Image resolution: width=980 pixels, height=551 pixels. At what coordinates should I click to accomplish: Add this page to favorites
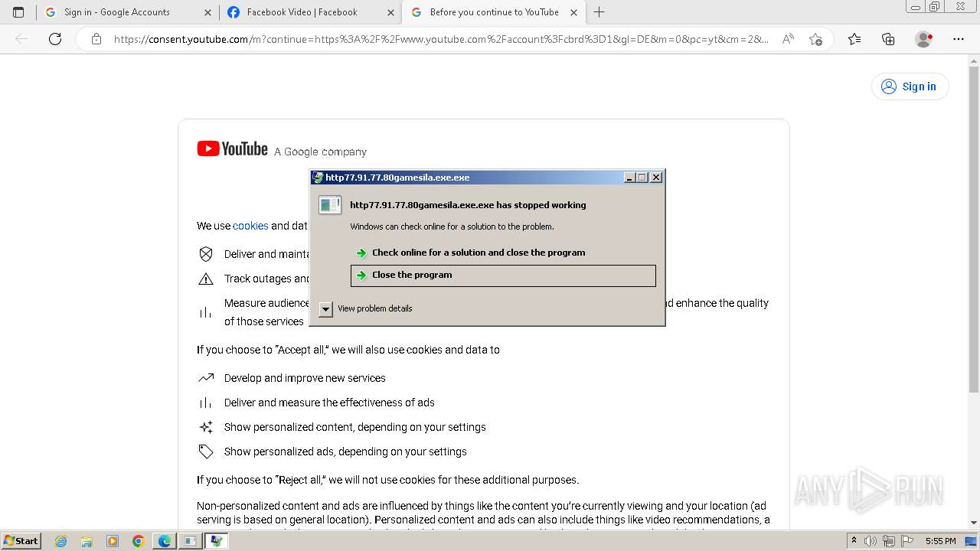click(x=815, y=39)
